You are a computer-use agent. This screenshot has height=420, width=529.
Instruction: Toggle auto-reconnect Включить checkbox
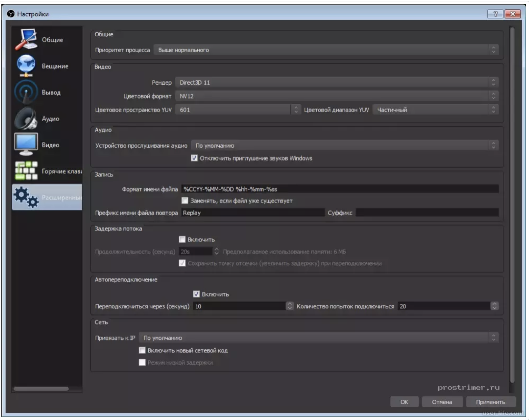click(196, 294)
